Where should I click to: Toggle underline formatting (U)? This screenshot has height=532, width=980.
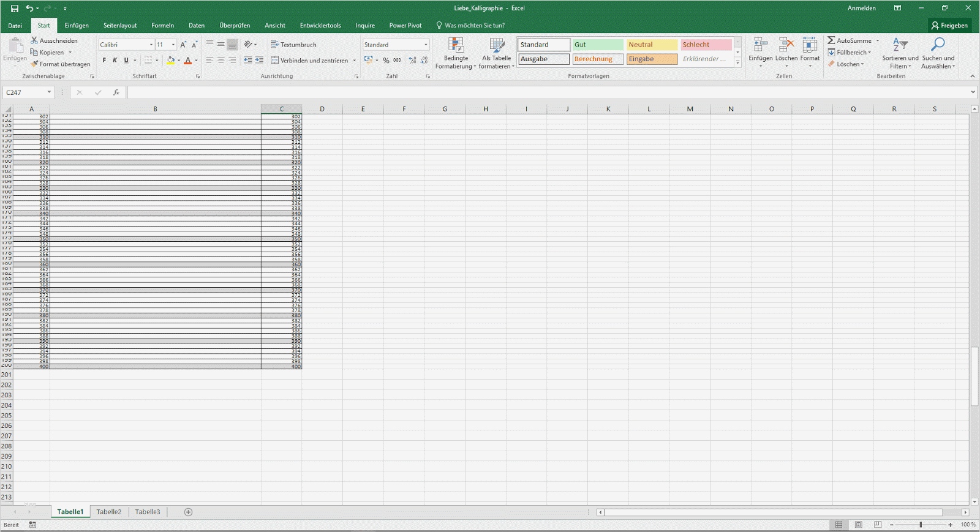point(126,60)
